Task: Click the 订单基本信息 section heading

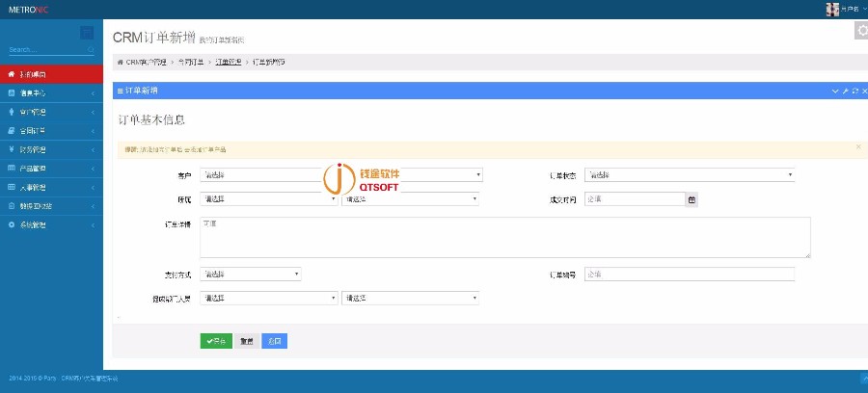Action: (151, 120)
